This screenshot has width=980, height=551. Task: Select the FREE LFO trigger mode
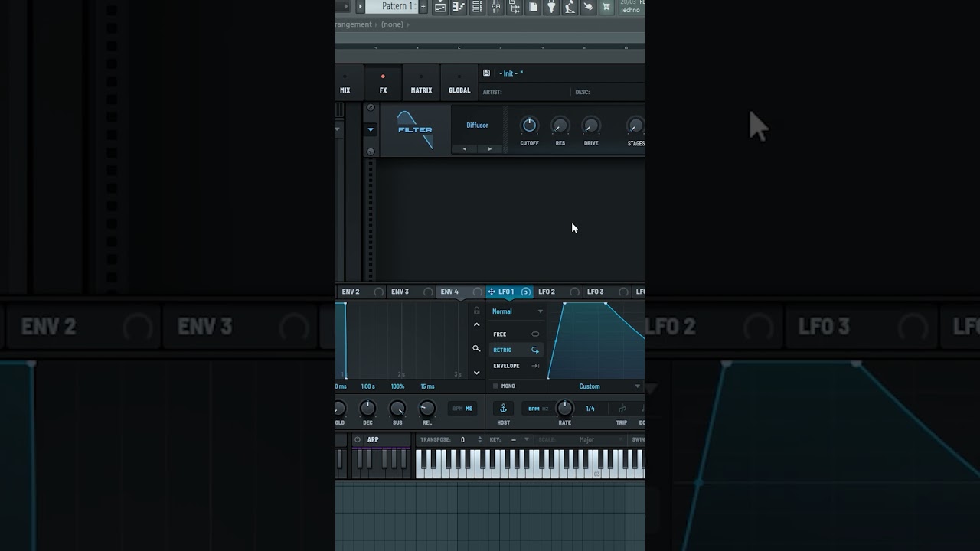pos(516,334)
